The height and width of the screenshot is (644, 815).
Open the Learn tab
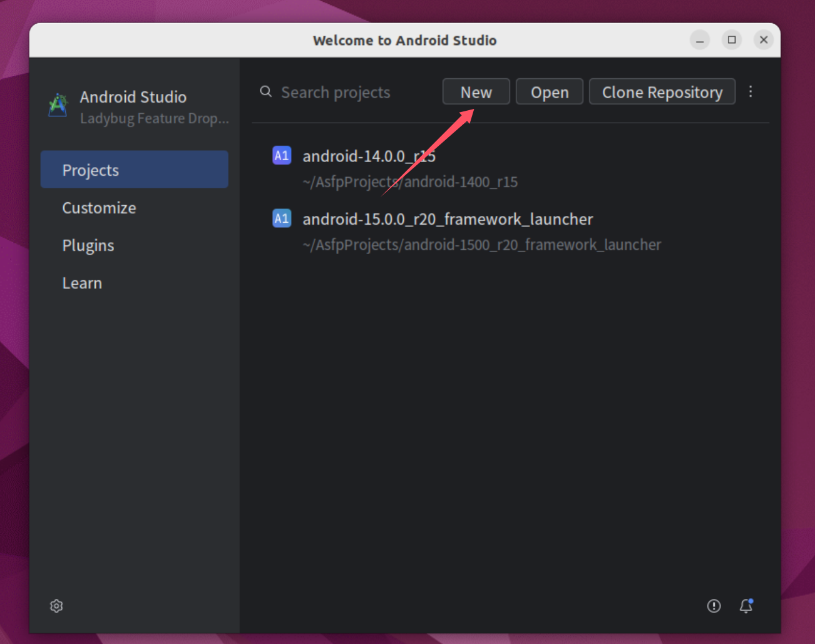tap(82, 283)
